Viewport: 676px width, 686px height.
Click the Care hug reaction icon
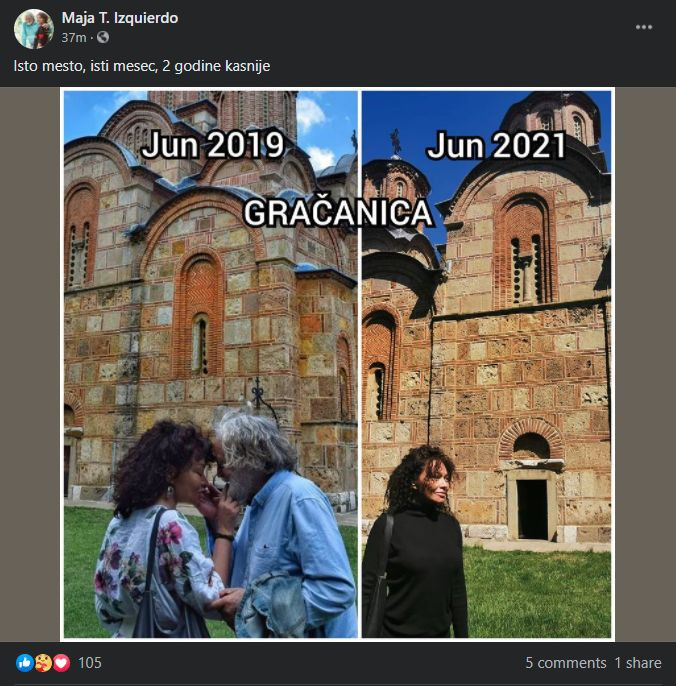[43, 663]
